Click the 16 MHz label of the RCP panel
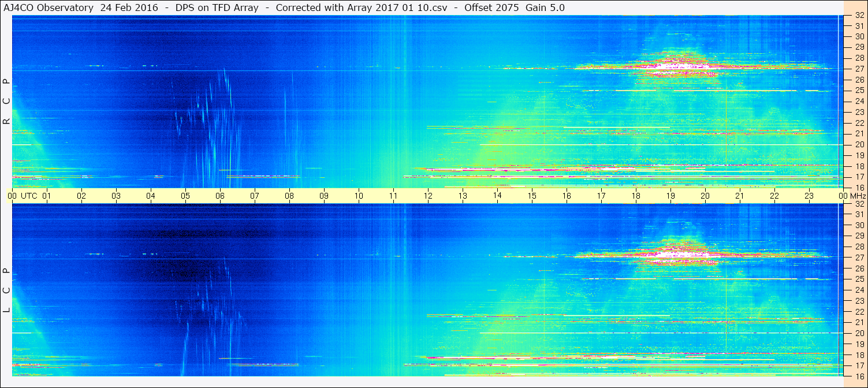The width and height of the screenshot is (868, 388). click(x=859, y=187)
